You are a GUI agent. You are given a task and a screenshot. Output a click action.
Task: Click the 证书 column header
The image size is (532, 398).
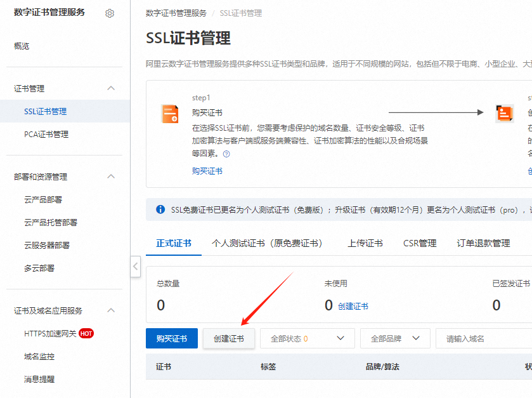[x=164, y=366]
